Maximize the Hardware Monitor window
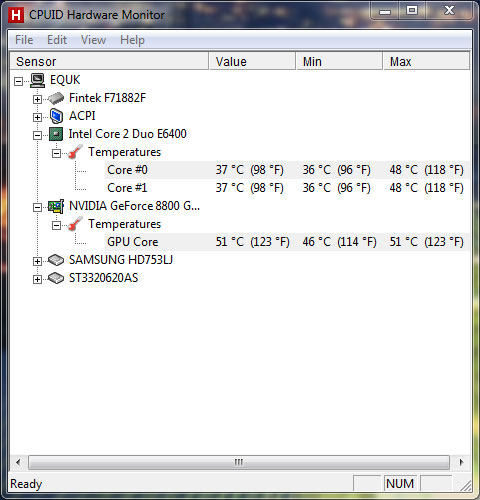The width and height of the screenshot is (480, 500). (x=412, y=11)
